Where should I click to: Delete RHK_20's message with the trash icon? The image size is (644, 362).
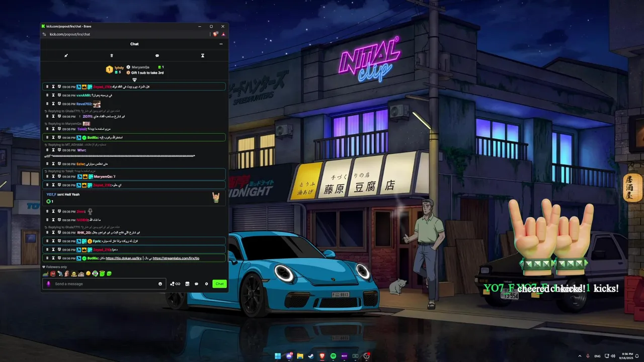(x=47, y=232)
